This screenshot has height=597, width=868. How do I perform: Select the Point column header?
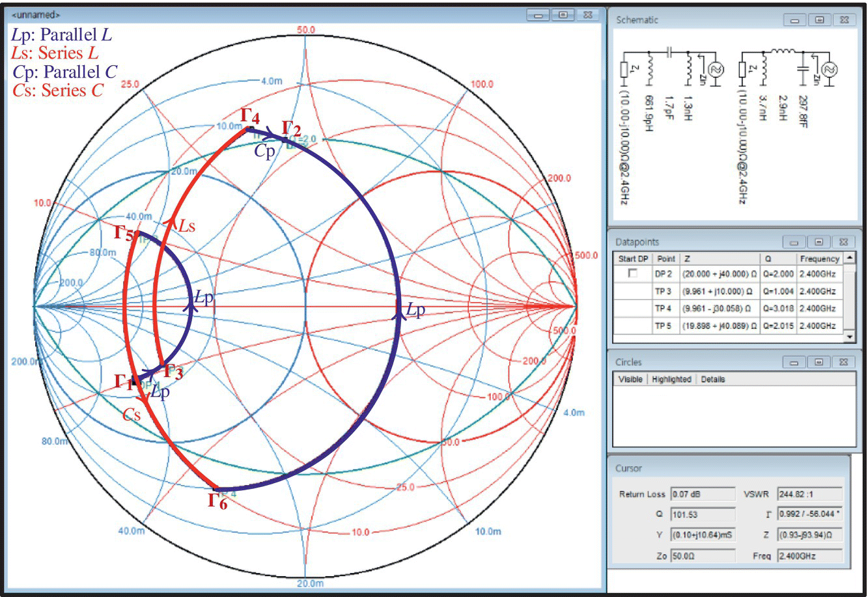[666, 258]
